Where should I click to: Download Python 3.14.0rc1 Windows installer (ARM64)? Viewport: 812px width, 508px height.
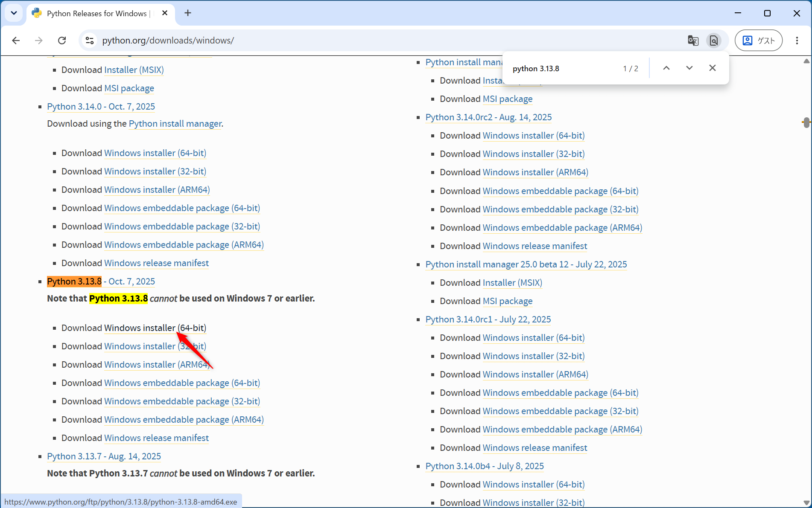click(535, 374)
